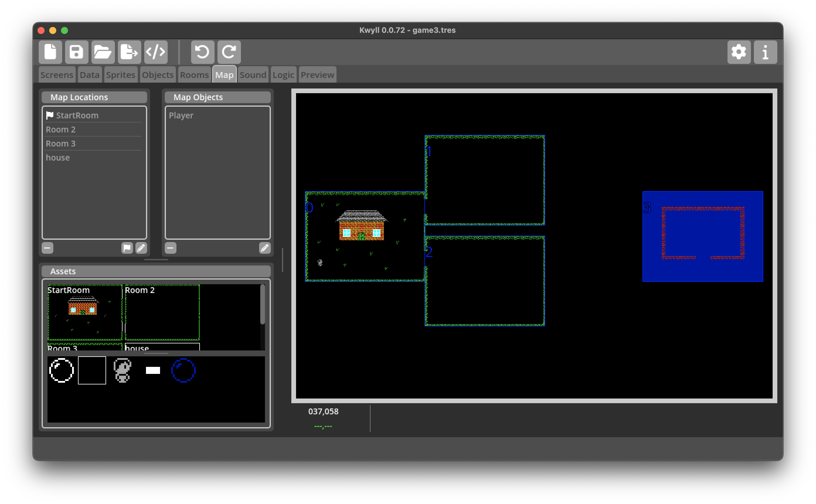Click the Room 2 asset thumbnail

(x=162, y=313)
